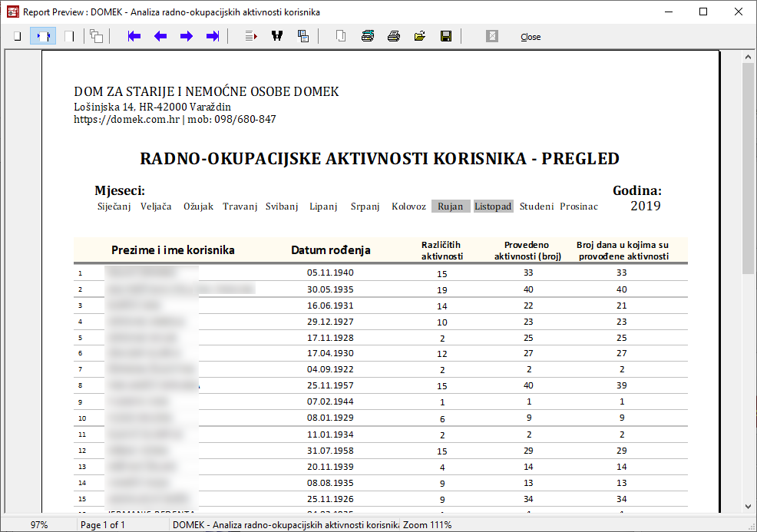Toggle the fit page width view
The image size is (757, 532).
[43, 36]
